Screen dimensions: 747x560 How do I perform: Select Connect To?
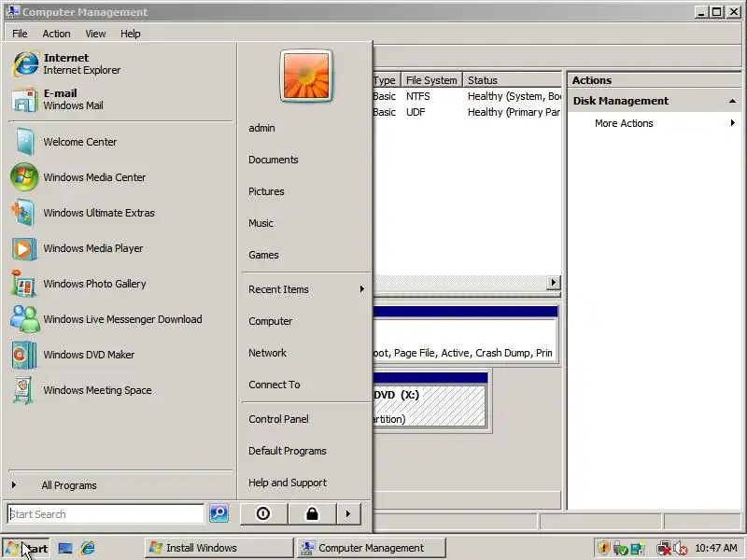306,385
